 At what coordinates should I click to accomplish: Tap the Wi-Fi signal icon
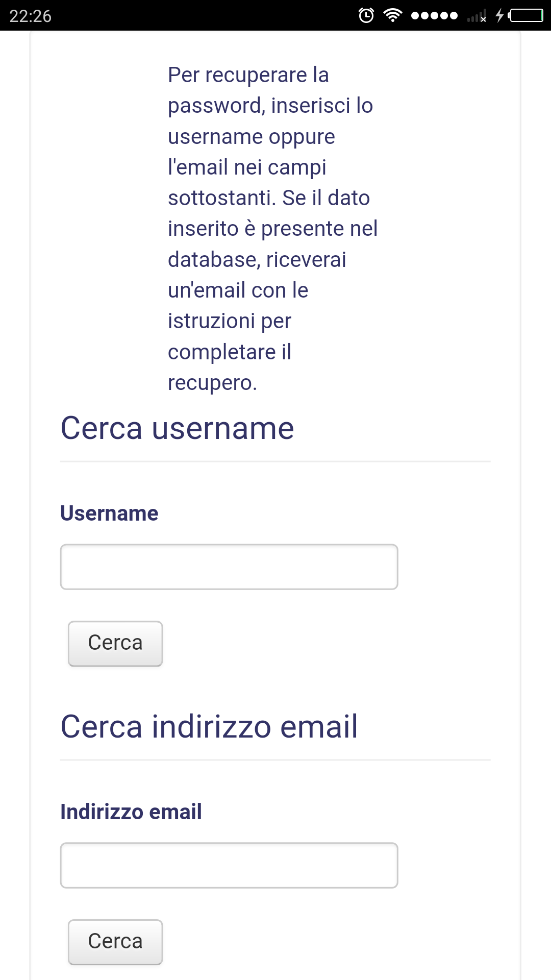tap(392, 15)
